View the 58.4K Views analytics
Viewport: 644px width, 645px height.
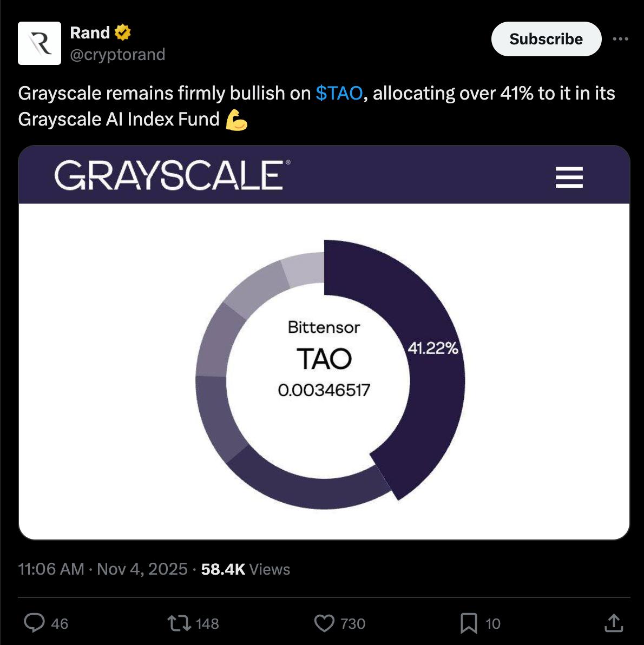(245, 569)
